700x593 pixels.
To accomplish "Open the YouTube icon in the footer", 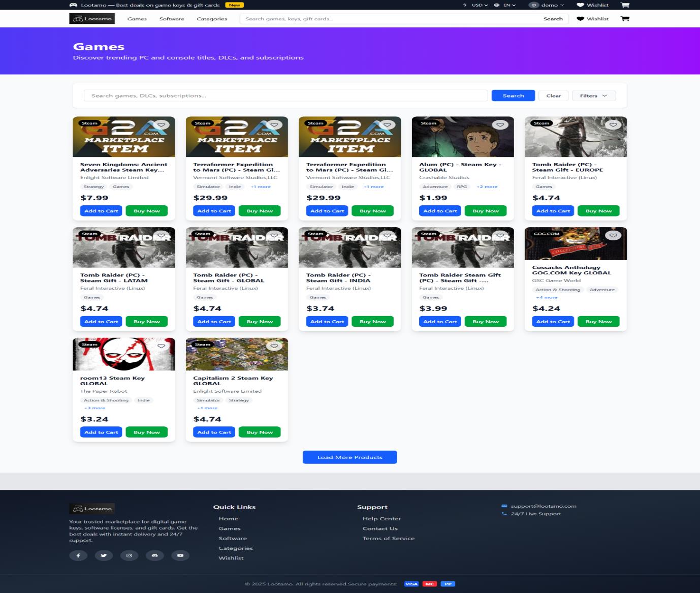I will (180, 555).
